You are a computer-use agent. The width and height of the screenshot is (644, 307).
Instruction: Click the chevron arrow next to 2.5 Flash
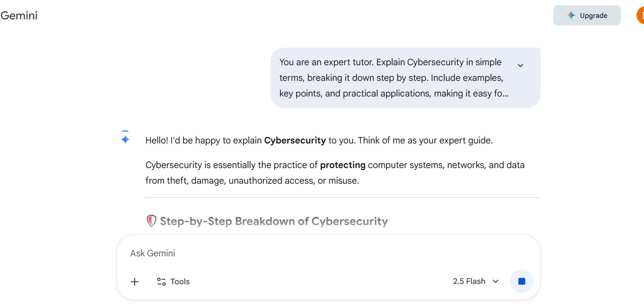point(496,281)
